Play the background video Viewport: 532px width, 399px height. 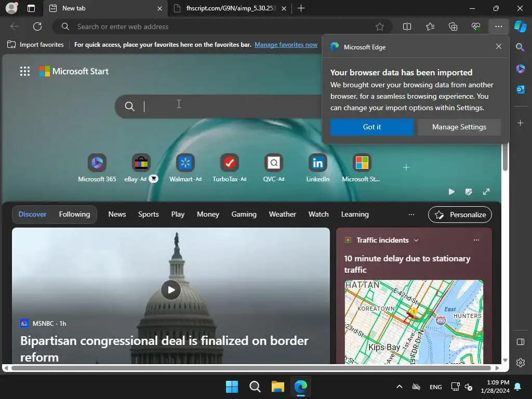[451, 192]
